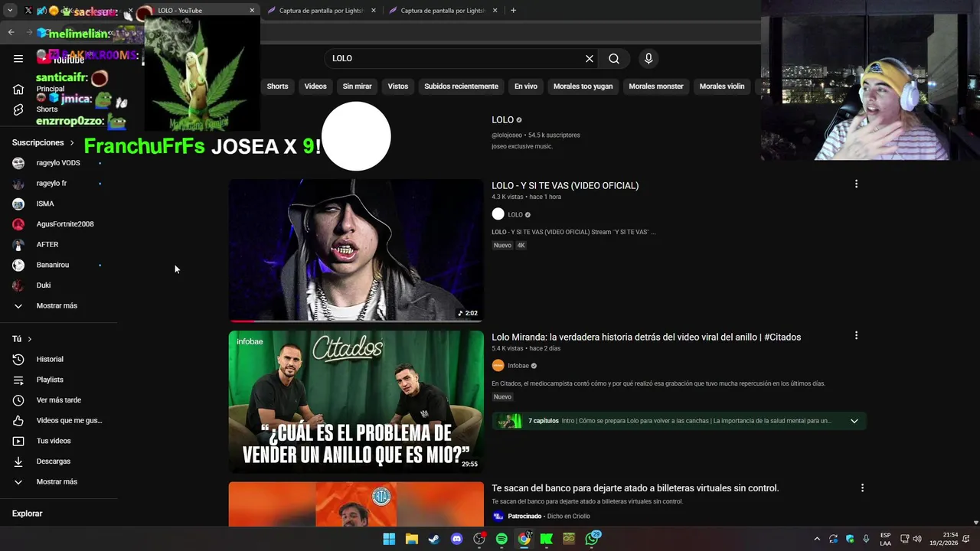Screen dimensions: 980x551
Task: Open volume control in system tray
Action: click(917, 539)
